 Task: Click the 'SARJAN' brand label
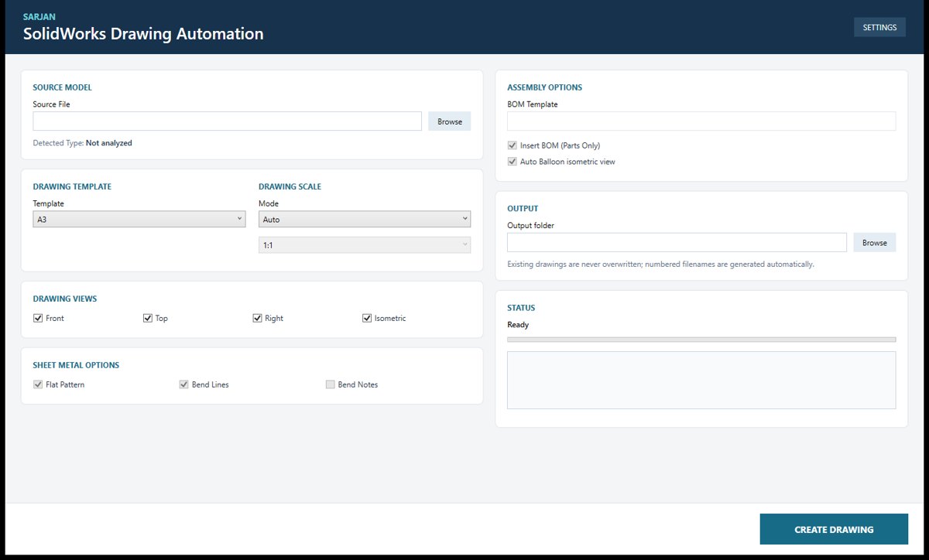pyautogui.click(x=39, y=16)
